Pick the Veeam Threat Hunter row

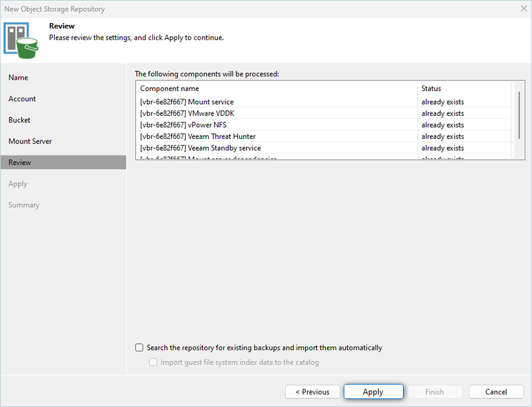coord(198,136)
